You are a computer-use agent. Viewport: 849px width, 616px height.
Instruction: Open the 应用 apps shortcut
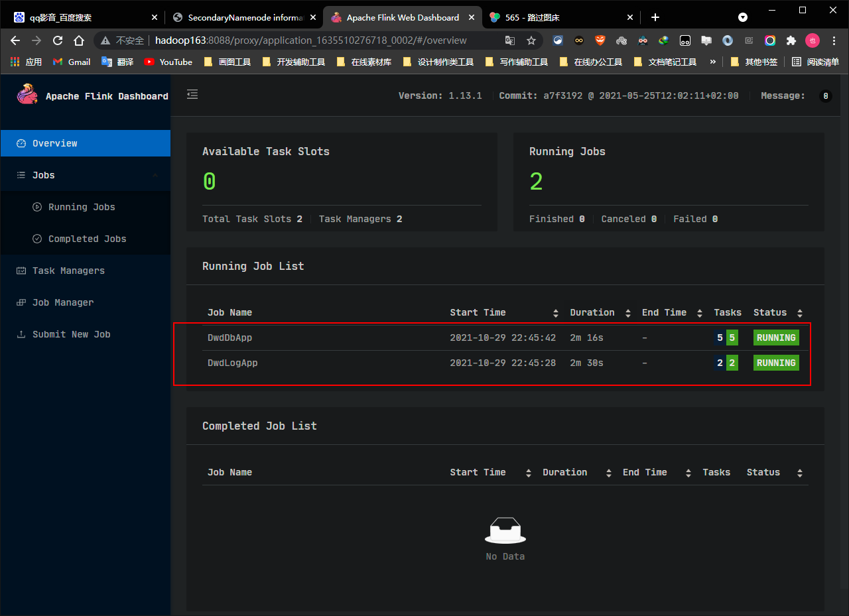[27, 62]
